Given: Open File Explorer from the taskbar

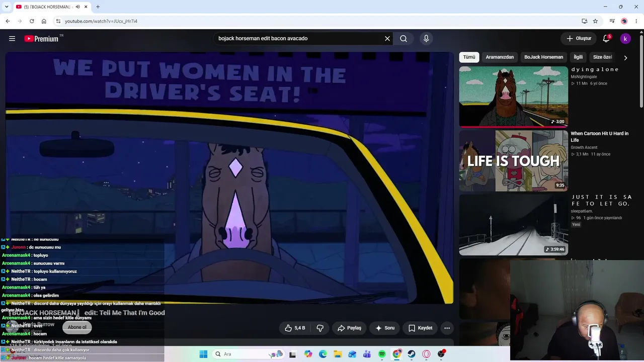Looking at the screenshot, I should (338, 354).
